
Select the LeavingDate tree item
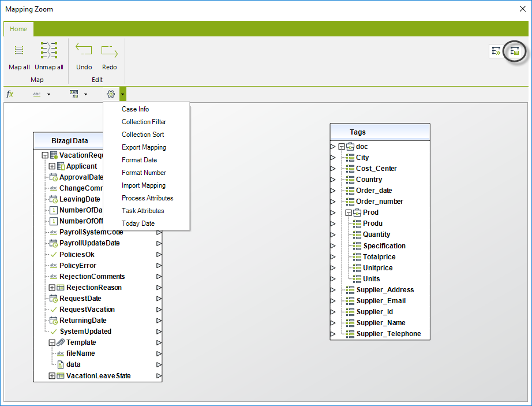coord(80,199)
